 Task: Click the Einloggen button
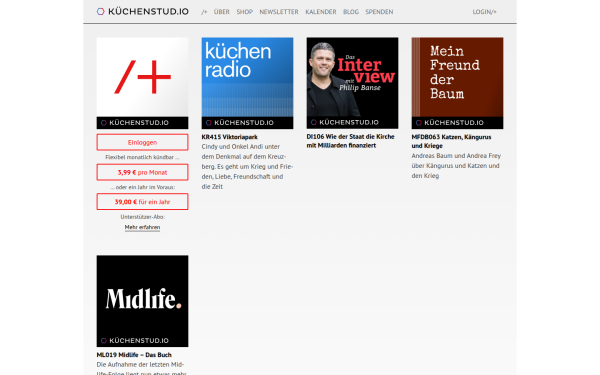pos(142,142)
